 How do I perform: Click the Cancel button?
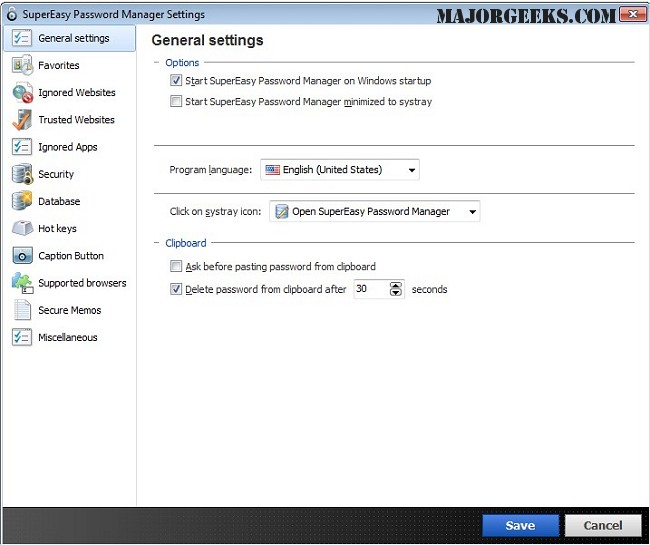coord(603,526)
